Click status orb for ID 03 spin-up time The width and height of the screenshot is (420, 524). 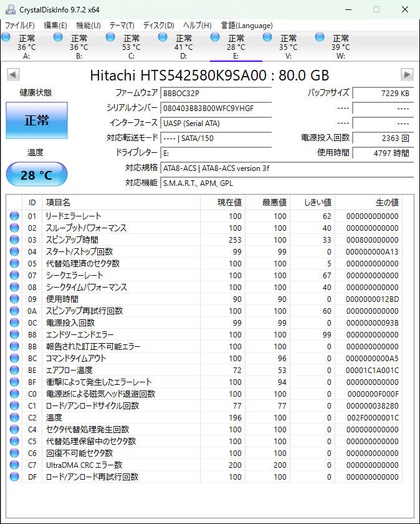(14, 240)
